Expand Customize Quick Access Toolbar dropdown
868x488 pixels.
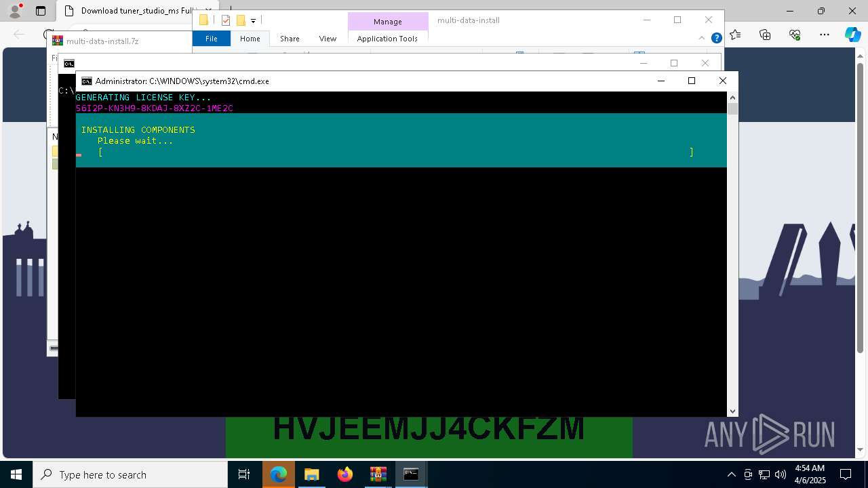click(x=253, y=21)
